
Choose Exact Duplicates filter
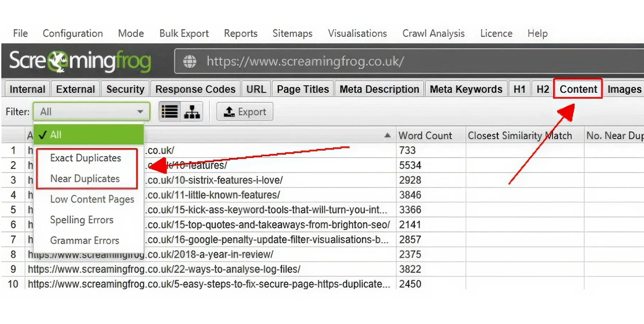(86, 158)
